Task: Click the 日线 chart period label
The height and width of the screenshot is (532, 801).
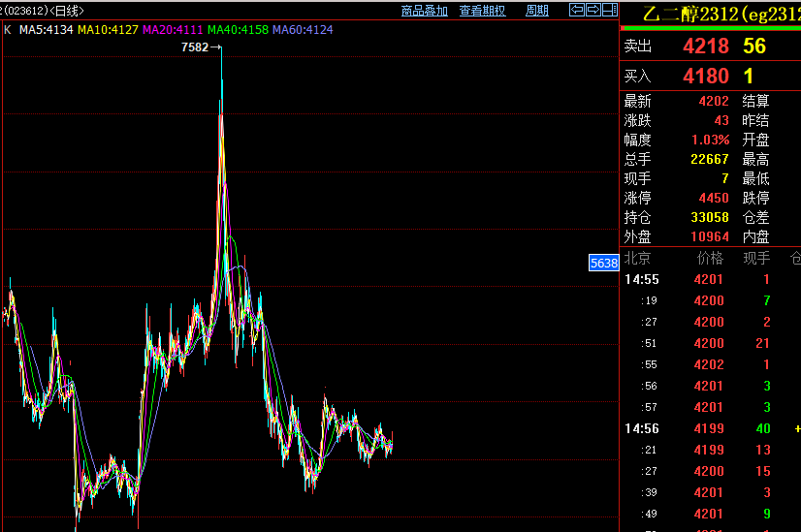Action: pos(66,11)
